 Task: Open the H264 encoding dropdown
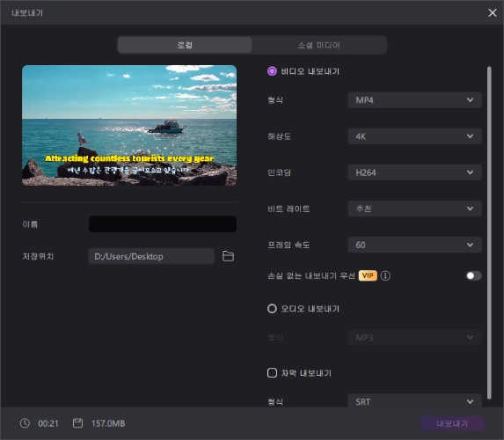coord(414,172)
